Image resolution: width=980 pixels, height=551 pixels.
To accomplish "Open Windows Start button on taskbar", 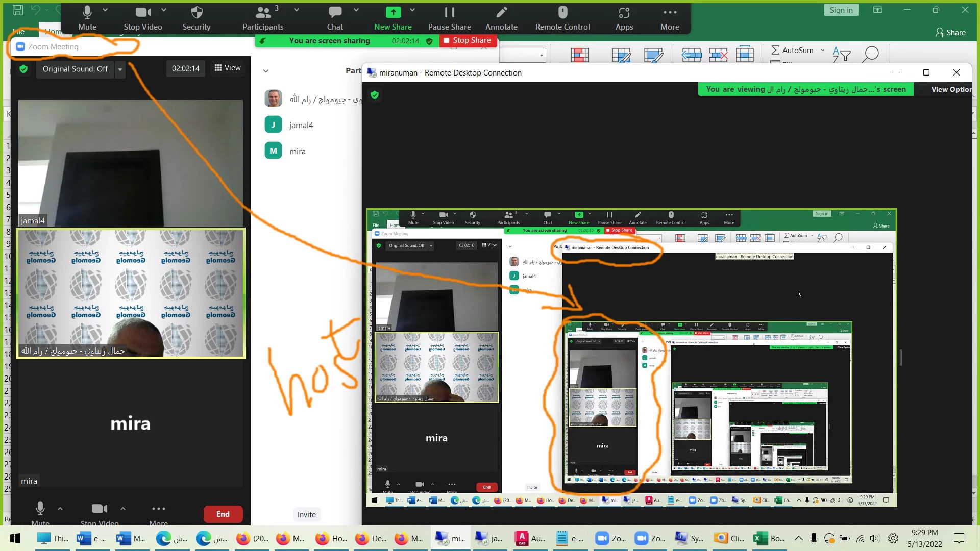I will pos(15,538).
